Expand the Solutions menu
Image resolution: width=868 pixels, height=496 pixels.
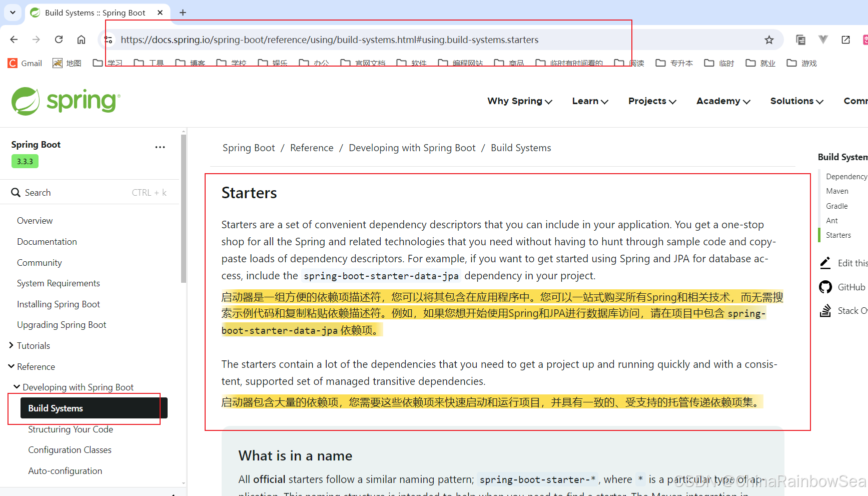(797, 101)
